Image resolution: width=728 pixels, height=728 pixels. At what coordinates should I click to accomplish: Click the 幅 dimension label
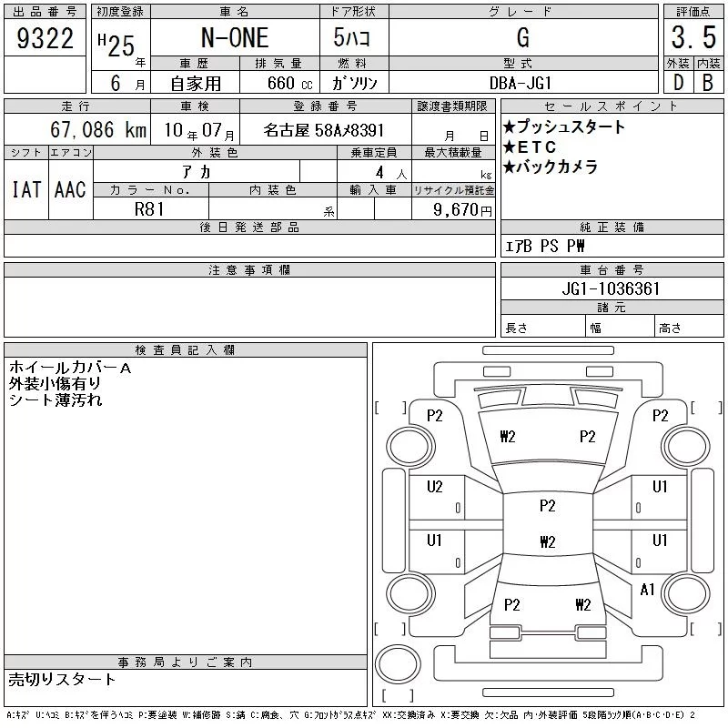coord(596,329)
